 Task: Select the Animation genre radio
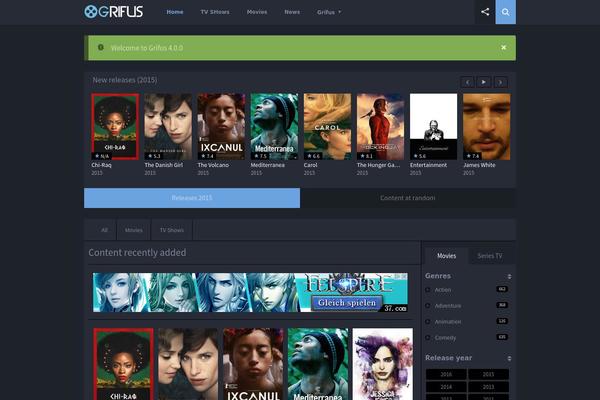[428, 322]
